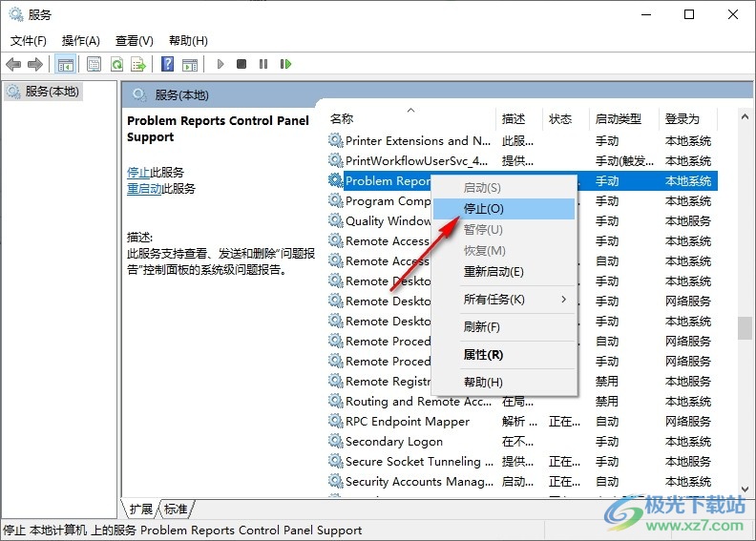Click gear icon beside Secondary Logon
Image resolution: width=756 pixels, height=541 pixels.
[x=336, y=441]
